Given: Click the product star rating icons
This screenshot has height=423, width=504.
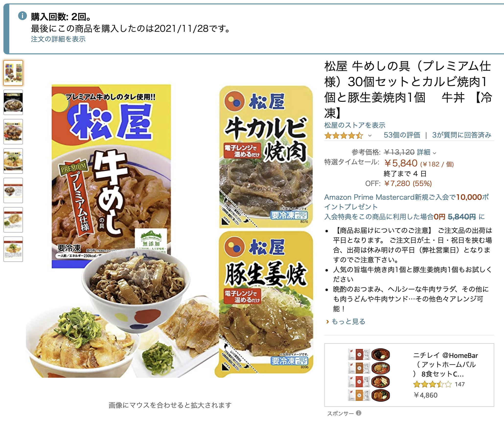Looking at the screenshot, I should 344,135.
